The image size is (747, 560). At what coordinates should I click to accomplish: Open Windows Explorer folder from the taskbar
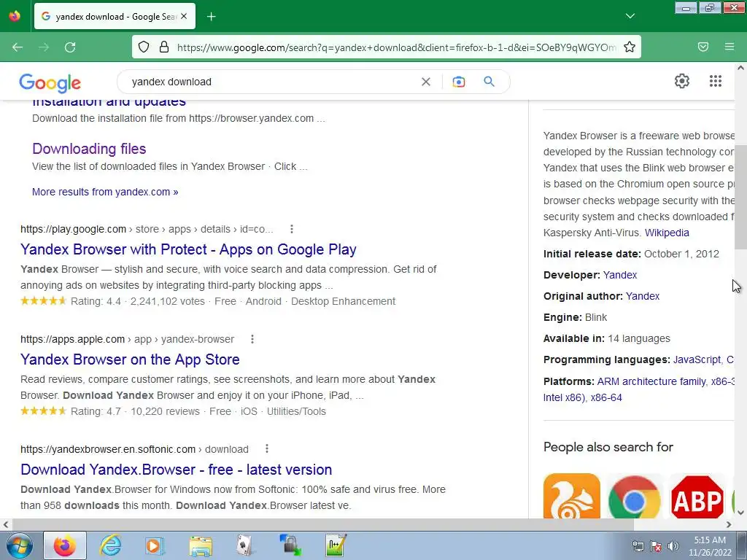coord(201,545)
